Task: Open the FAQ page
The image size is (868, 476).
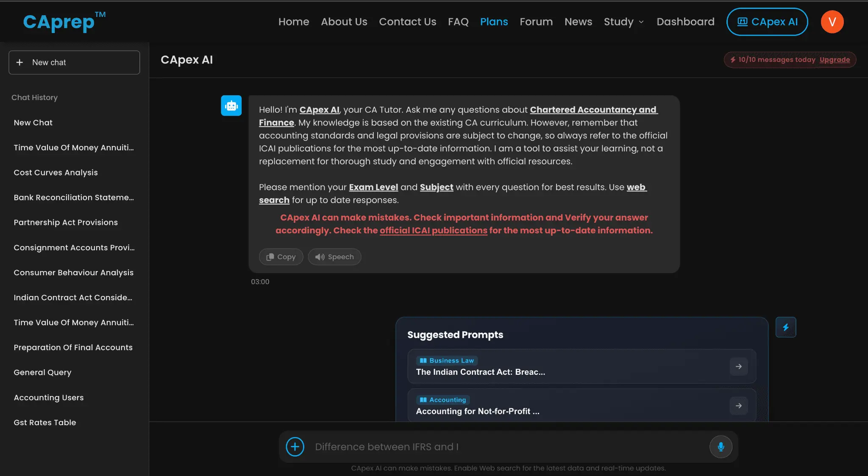Action: pos(458,22)
